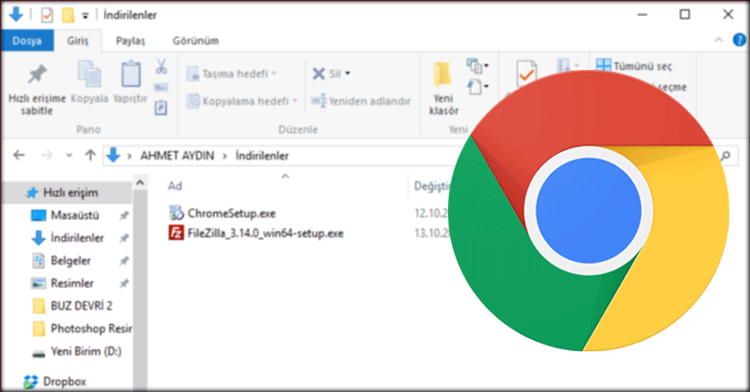Select FileZilla_3.14.0_win64-setup.exe file name
This screenshot has width=750, height=392.
(265, 233)
